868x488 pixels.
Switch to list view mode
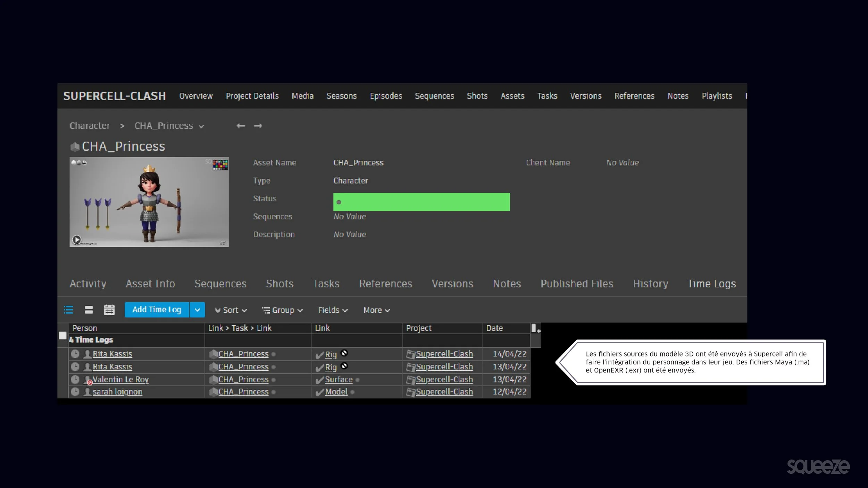(x=68, y=310)
